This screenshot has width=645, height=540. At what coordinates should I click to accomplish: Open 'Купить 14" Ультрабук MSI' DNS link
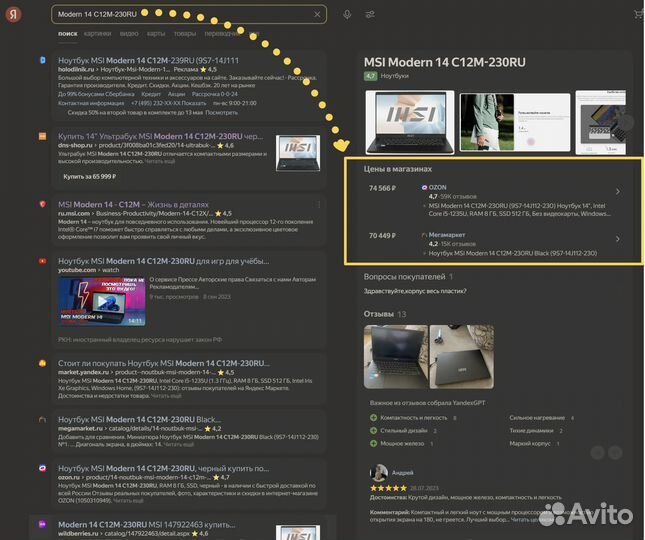coord(160,136)
